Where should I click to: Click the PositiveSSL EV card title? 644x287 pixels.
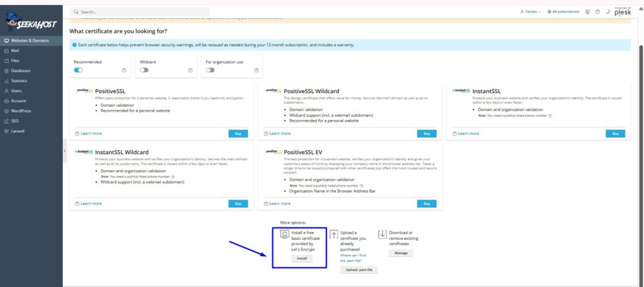[x=303, y=153]
